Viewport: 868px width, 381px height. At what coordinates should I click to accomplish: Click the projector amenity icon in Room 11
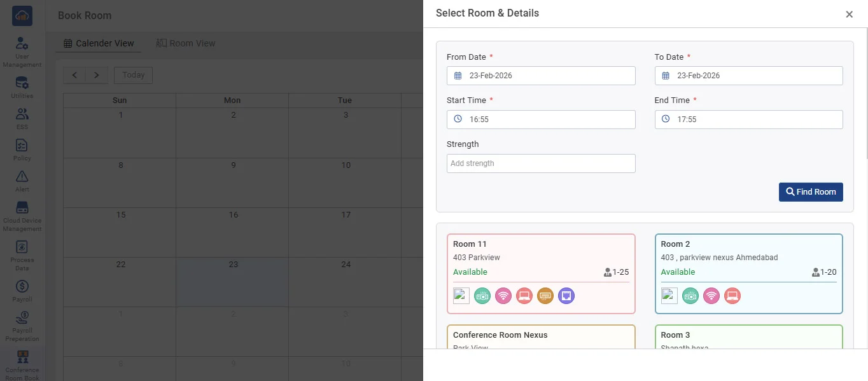pos(482,296)
